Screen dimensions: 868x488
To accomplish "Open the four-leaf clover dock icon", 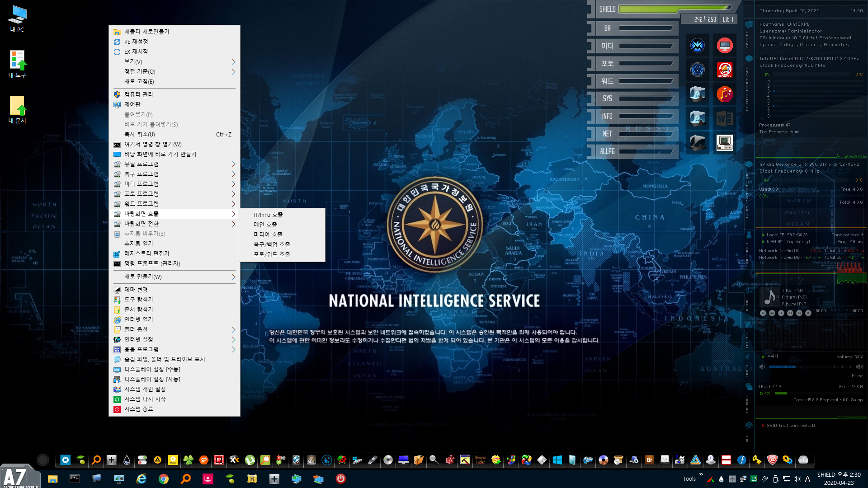I will pyautogui.click(x=189, y=460).
